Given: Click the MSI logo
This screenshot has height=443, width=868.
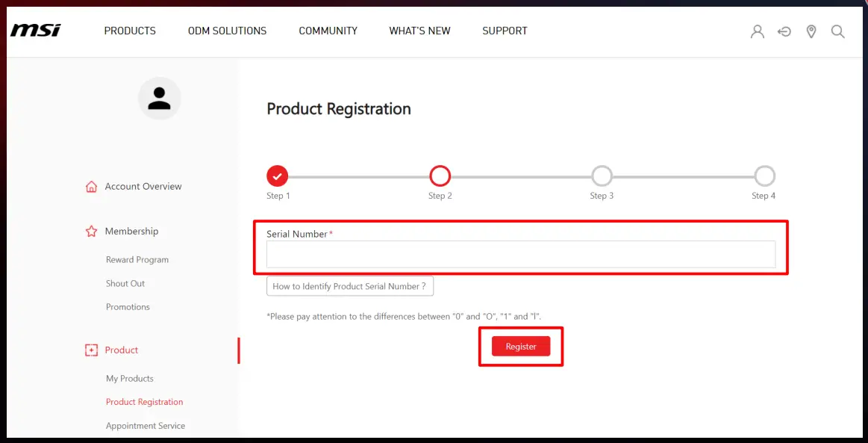Looking at the screenshot, I should tap(35, 31).
